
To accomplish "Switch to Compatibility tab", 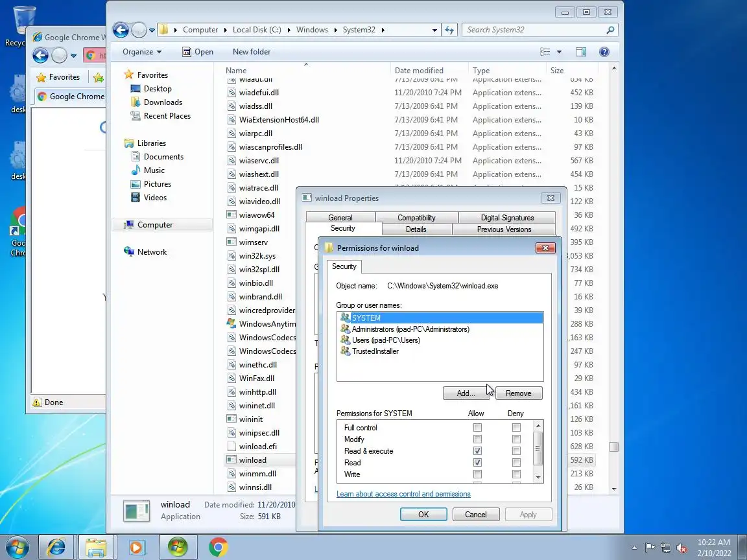I will [416, 218].
